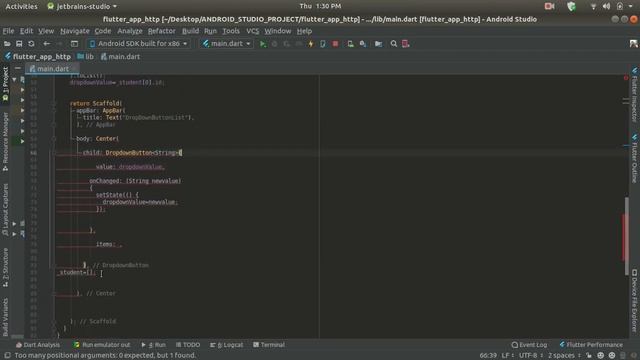Open the Flutter Inspector side panel
Image resolution: width=640 pixels, height=360 pixels.
tap(635, 95)
